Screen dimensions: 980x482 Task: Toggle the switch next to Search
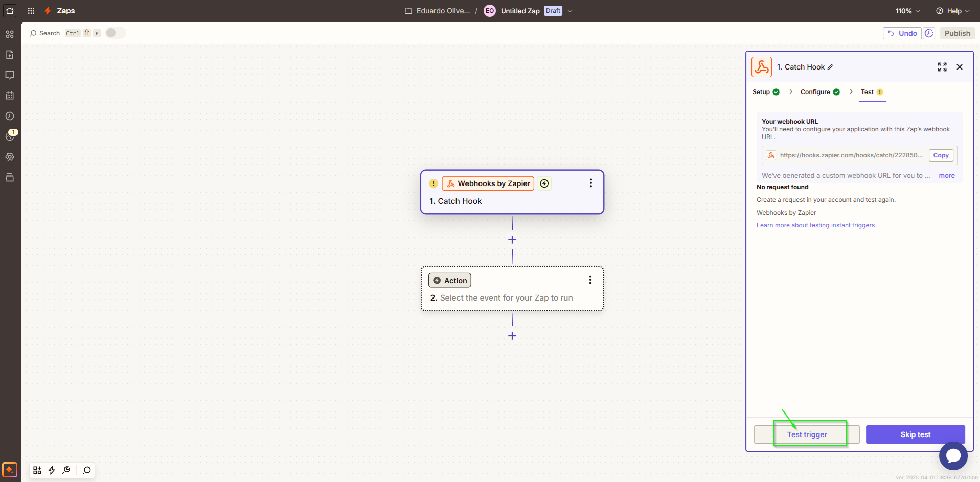116,33
